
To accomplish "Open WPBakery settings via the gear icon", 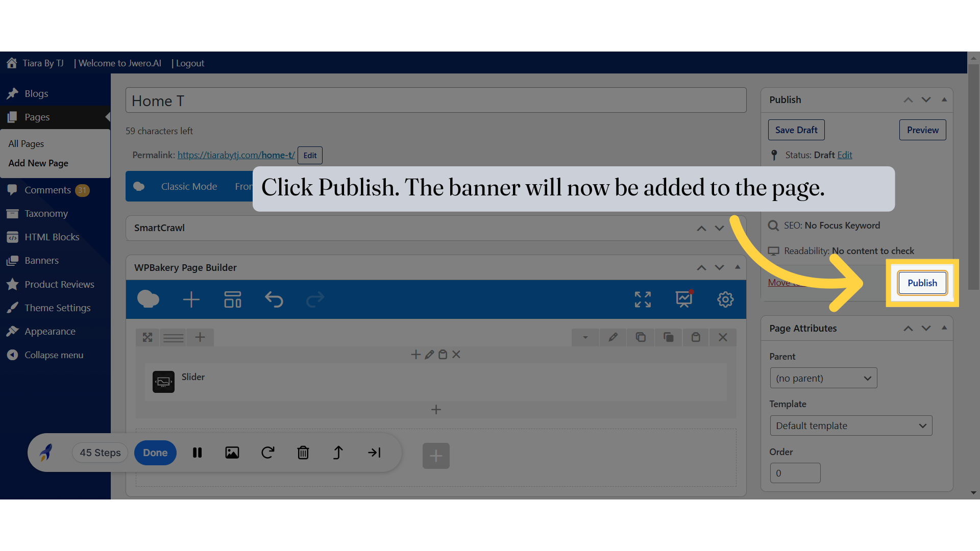I will [x=725, y=299].
